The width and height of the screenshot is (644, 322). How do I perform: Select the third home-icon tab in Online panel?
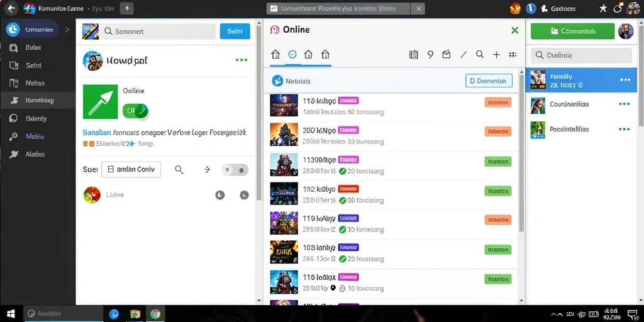[308, 54]
